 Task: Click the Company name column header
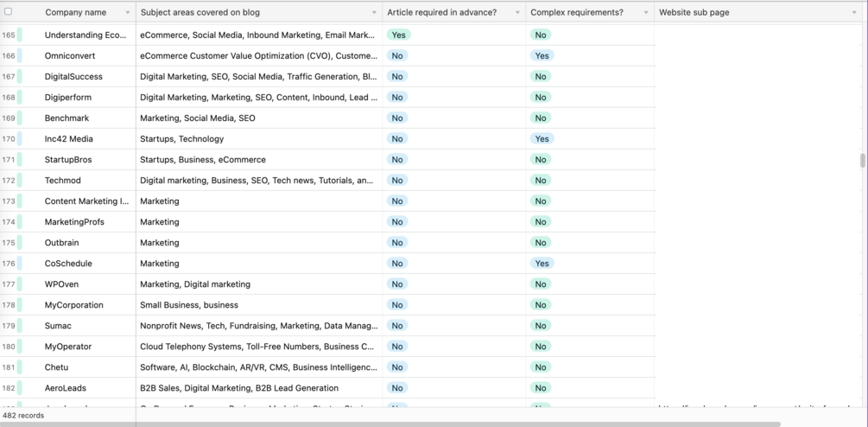click(76, 12)
